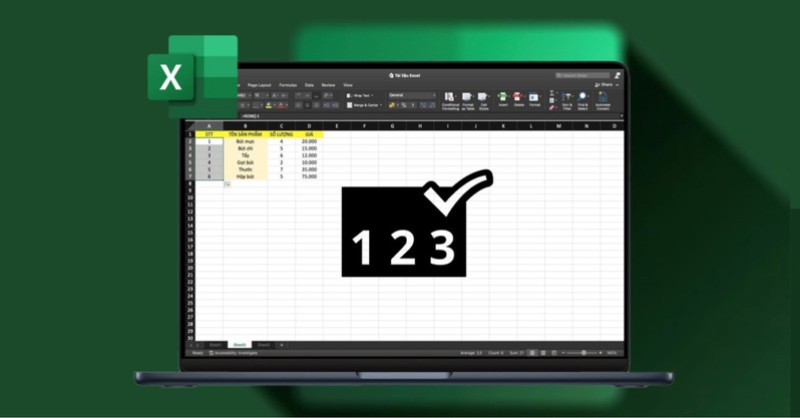Switch to Page Break Preview in status bar
The image size is (800, 418).
point(554,353)
